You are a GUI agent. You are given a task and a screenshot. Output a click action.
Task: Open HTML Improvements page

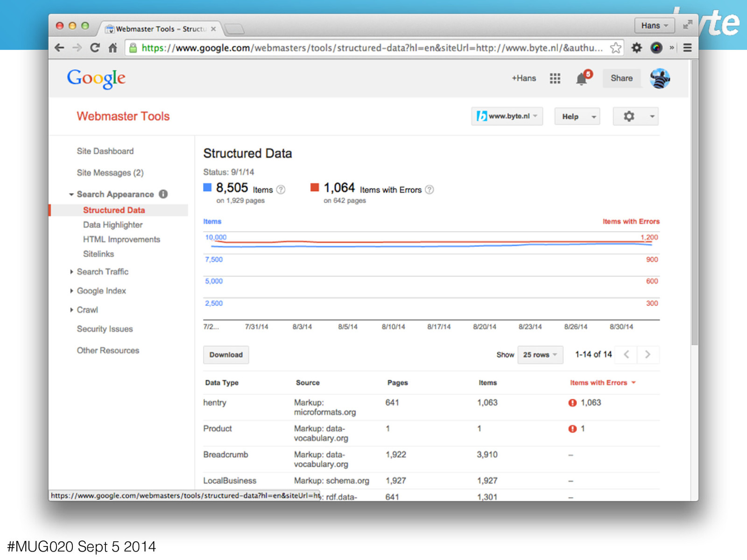tap(121, 239)
